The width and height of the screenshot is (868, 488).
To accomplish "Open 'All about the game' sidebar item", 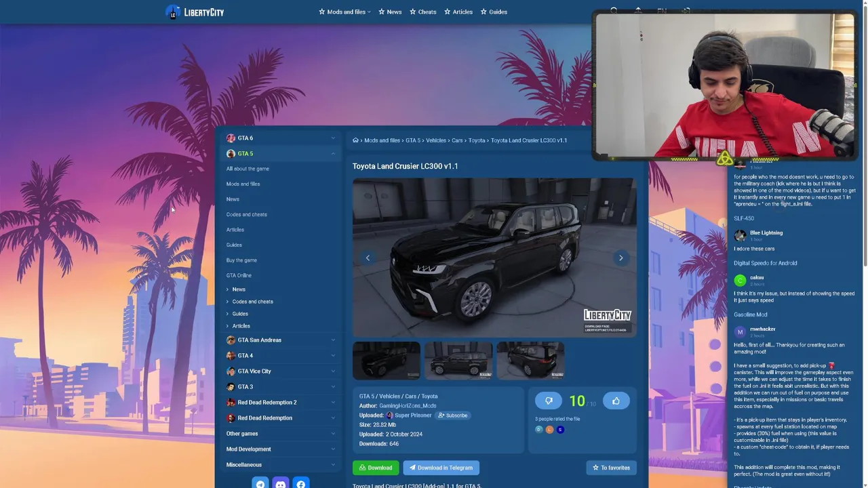I will tap(248, 169).
